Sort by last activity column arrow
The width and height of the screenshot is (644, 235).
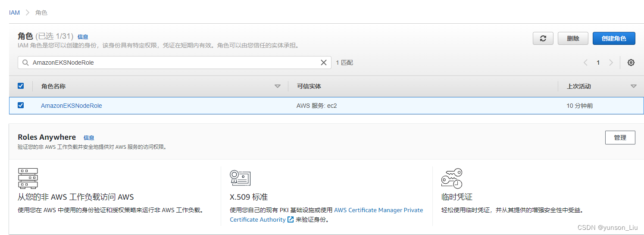[x=634, y=86]
